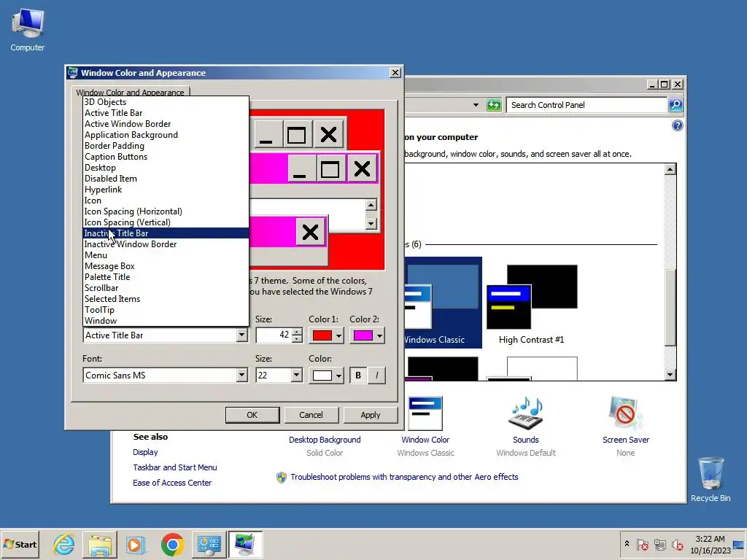The image size is (747, 560).
Task: Open Google Chrome from the taskbar
Action: (172, 544)
